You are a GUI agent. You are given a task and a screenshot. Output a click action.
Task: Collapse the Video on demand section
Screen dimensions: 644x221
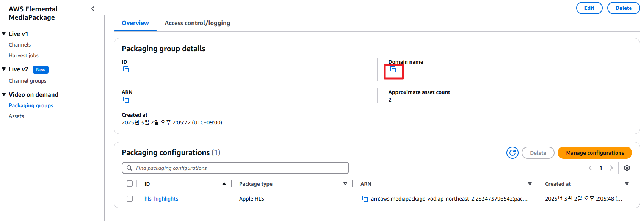tap(4, 94)
